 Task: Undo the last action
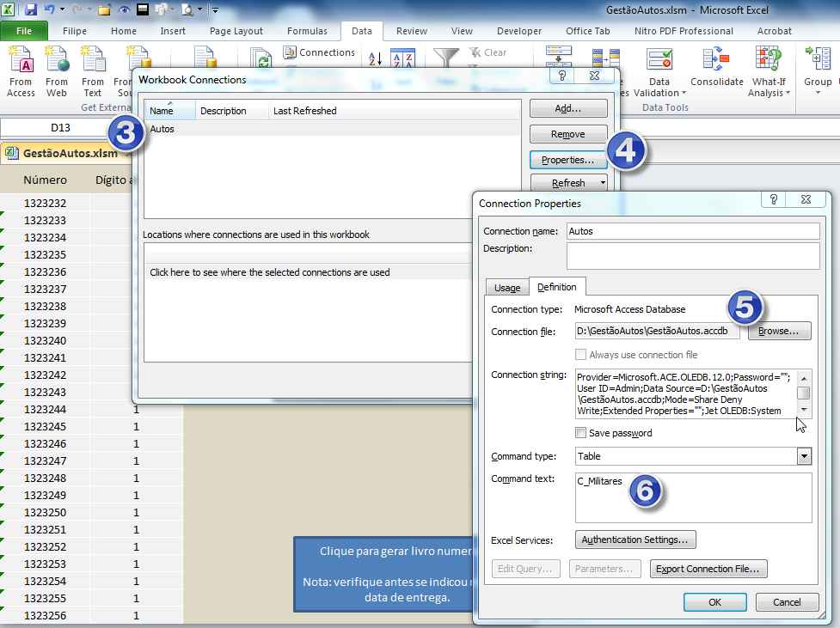(49, 9)
